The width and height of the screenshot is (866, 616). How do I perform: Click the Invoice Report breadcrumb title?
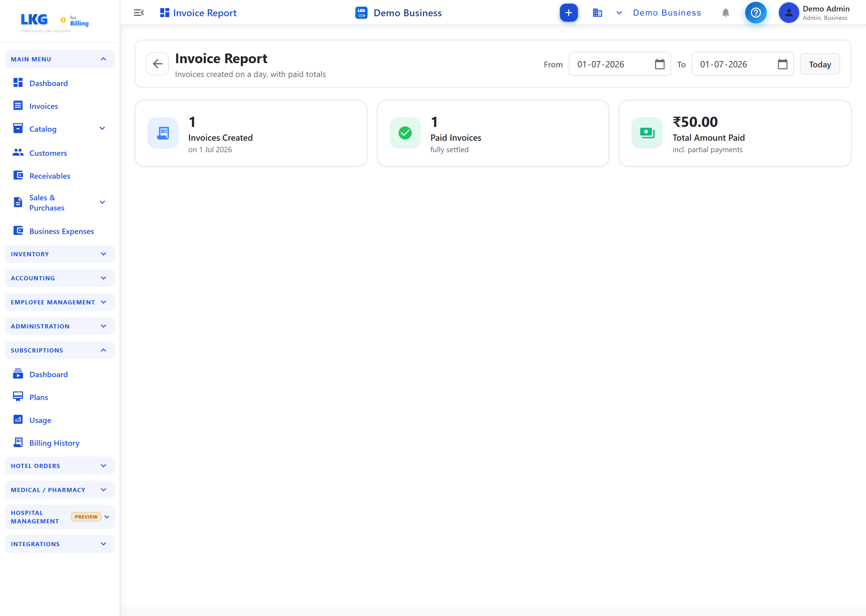click(x=205, y=13)
